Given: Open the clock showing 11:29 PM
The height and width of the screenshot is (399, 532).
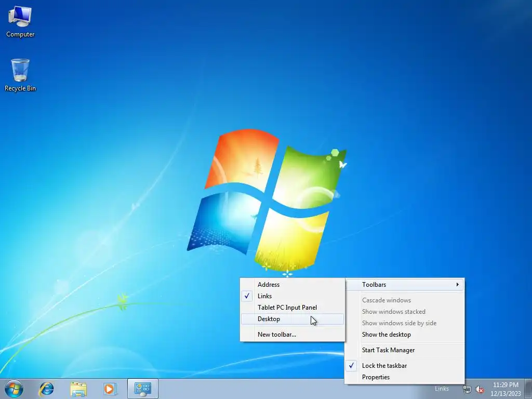Looking at the screenshot, I should click(x=506, y=389).
